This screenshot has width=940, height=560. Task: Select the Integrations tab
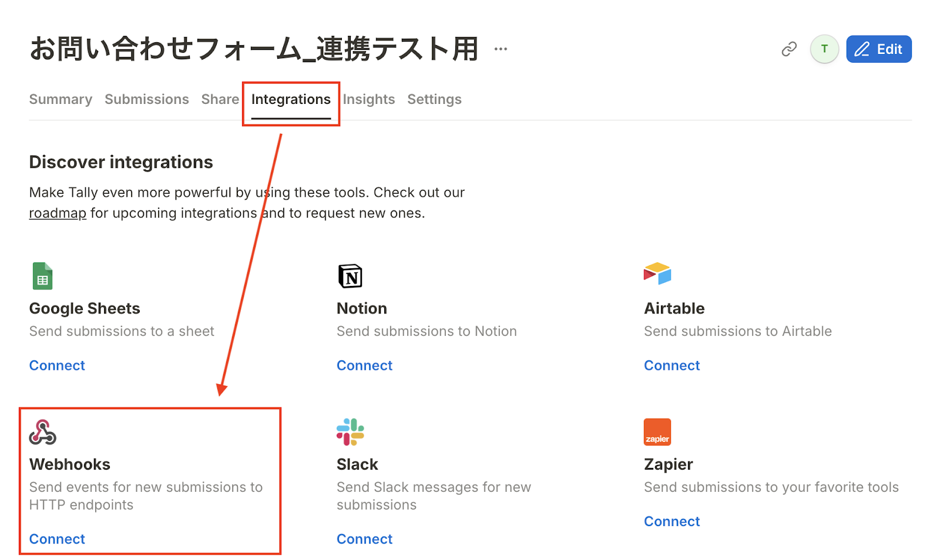(291, 100)
